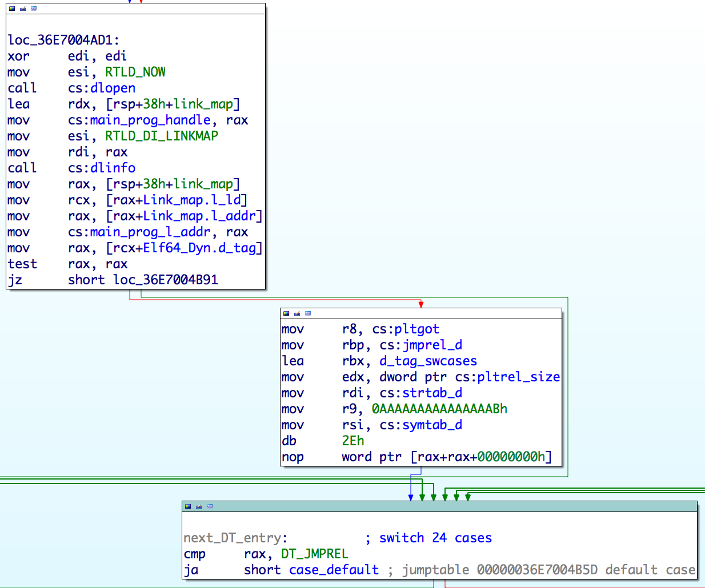
Task: Click third title icon on next_DT_entry block
Action: pyautogui.click(x=210, y=506)
